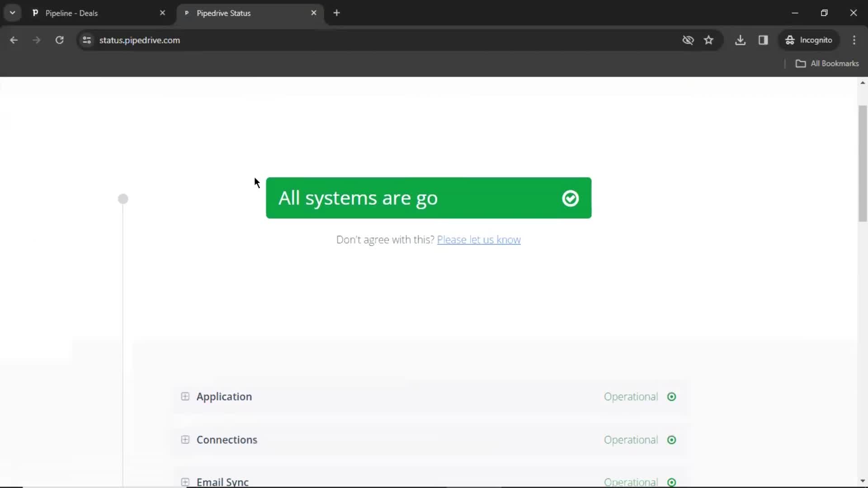The height and width of the screenshot is (488, 868).
Task: Bookmark this page with star icon
Action: (x=708, y=40)
